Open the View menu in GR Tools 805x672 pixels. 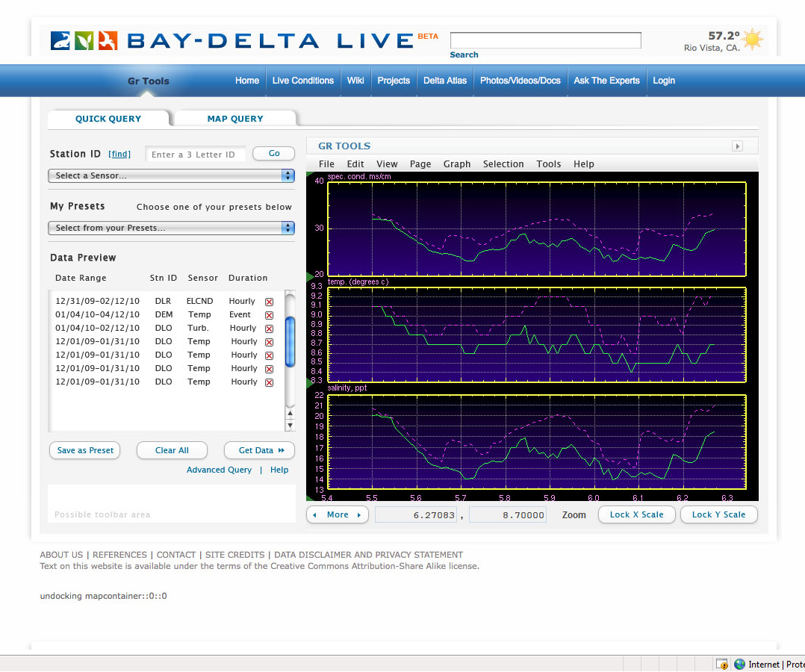[387, 164]
